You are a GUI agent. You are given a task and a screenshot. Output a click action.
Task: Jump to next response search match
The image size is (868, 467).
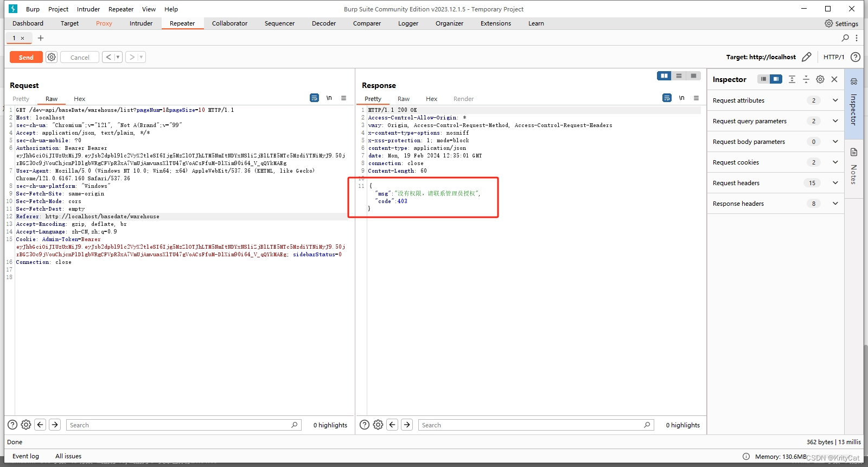(407, 425)
